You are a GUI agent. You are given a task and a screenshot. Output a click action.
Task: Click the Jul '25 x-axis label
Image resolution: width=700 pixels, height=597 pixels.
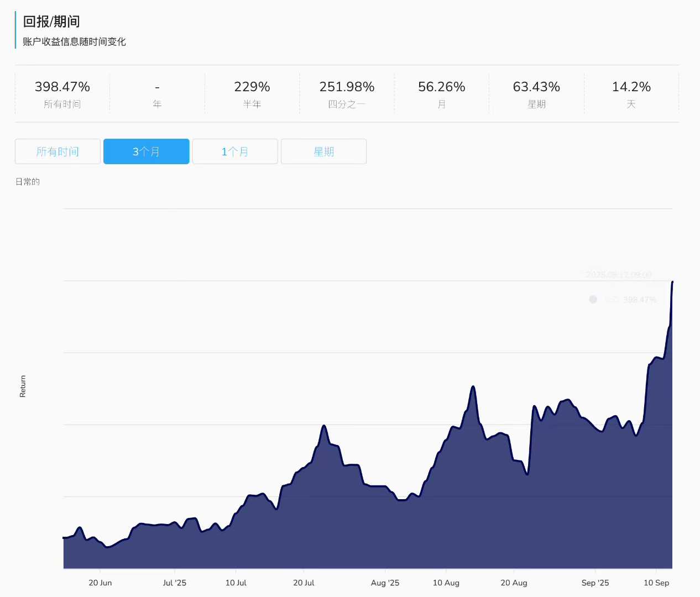pyautogui.click(x=175, y=583)
